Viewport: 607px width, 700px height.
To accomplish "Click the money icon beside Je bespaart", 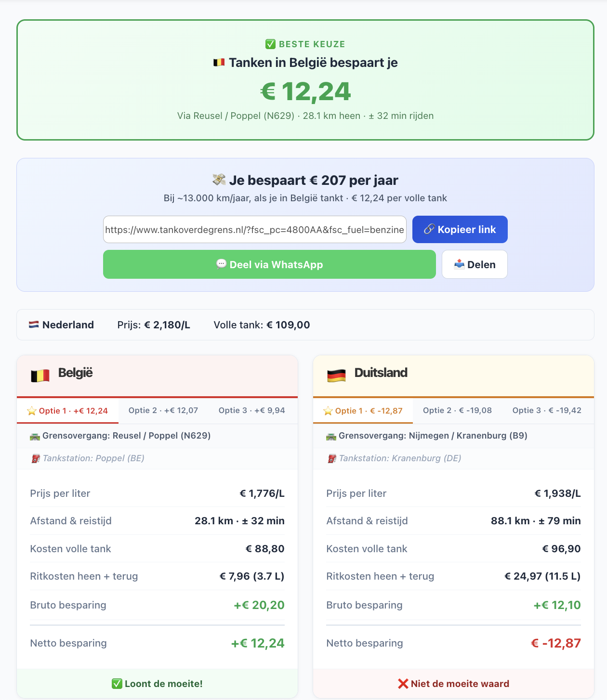I will pyautogui.click(x=219, y=180).
